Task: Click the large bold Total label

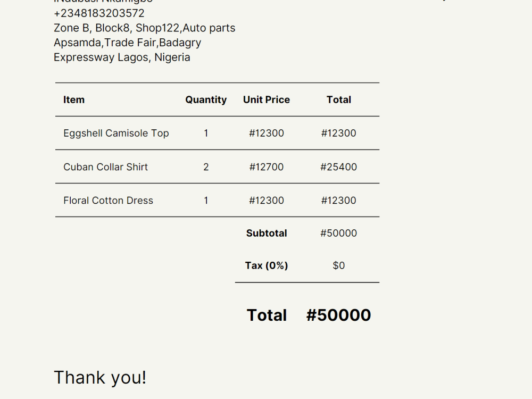Action: 267,315
